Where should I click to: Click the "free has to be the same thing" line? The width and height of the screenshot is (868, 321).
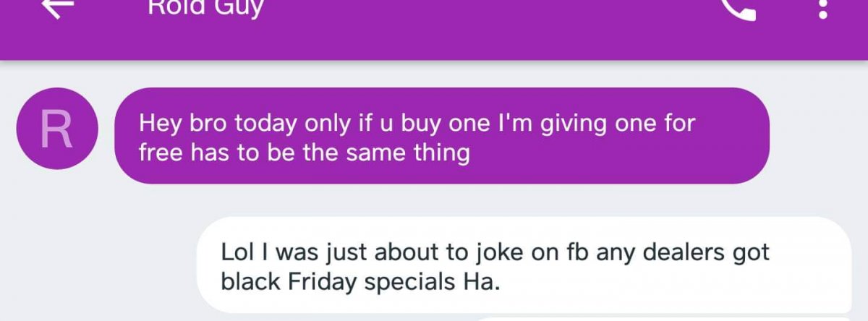coord(305,153)
